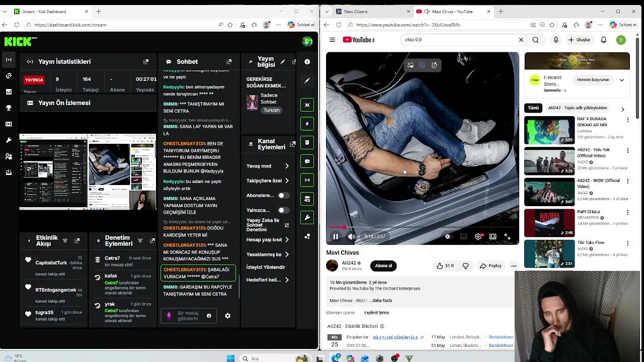Pop out the Sohbet chat panel
The width and height of the screenshot is (644, 362).
(229, 62)
